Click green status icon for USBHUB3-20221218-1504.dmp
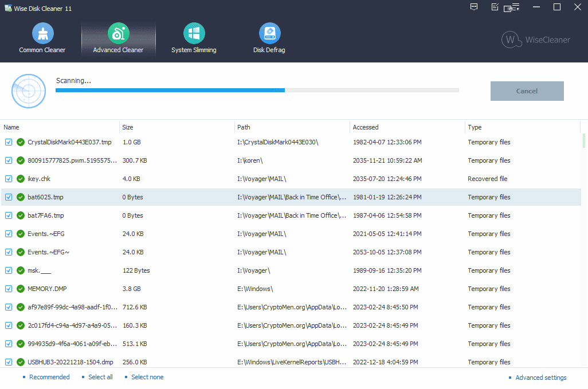Image resolution: width=588 pixels, height=389 pixels. pyautogui.click(x=21, y=363)
